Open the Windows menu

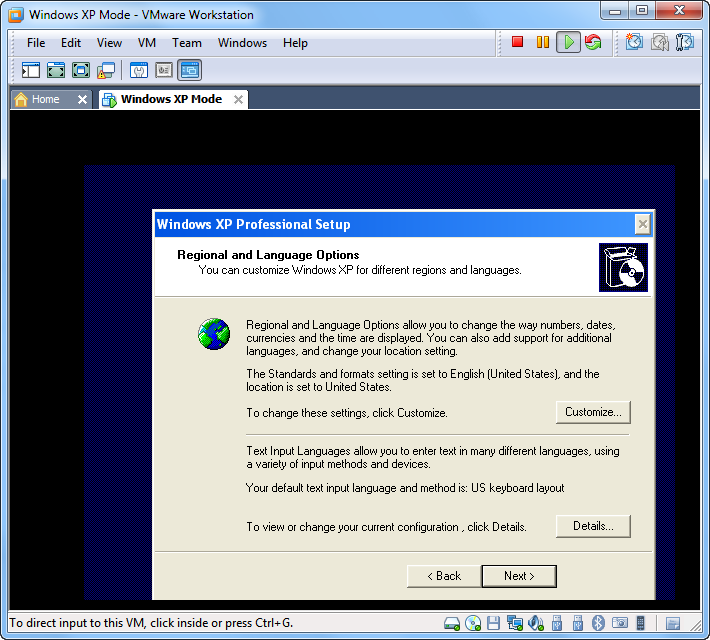[x=242, y=43]
